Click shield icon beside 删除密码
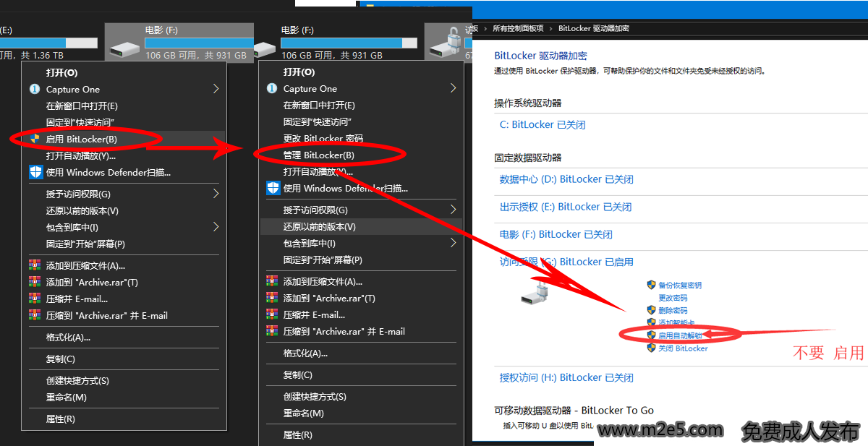The image size is (868, 446). (651, 310)
